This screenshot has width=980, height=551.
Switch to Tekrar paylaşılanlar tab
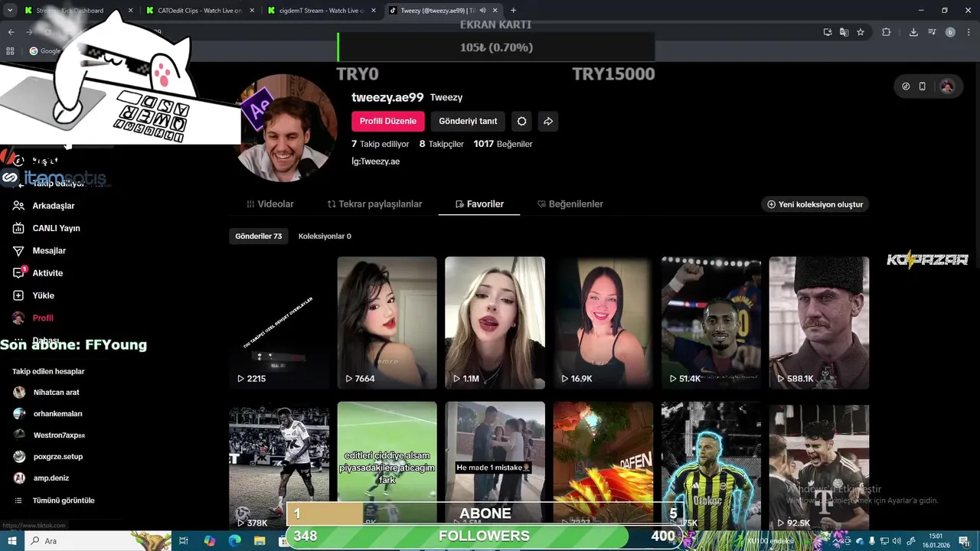[374, 204]
